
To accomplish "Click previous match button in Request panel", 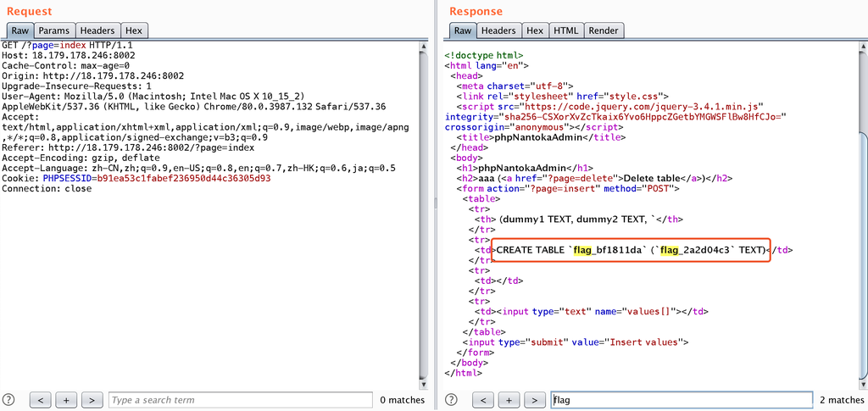I will pyautogui.click(x=42, y=400).
